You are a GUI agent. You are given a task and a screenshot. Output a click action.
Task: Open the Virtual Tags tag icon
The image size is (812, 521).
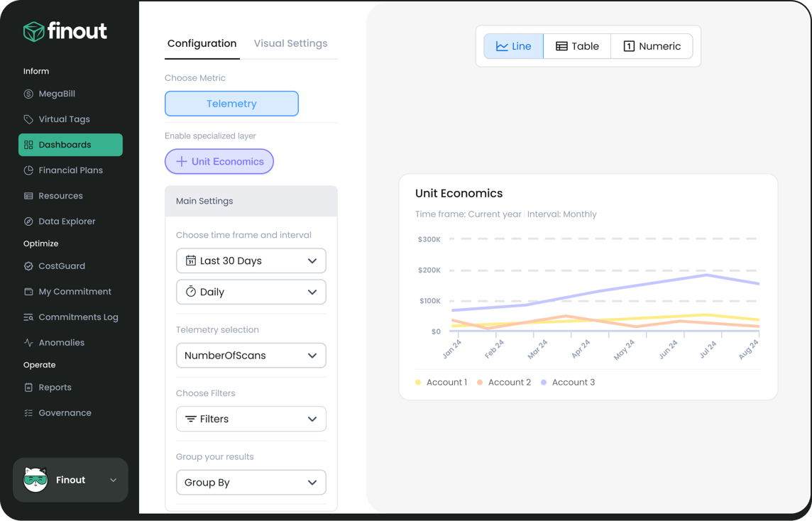pyautogui.click(x=28, y=119)
